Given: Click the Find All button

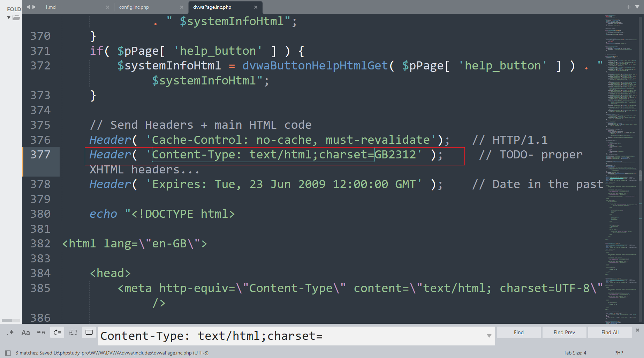Looking at the screenshot, I should click(610, 333).
